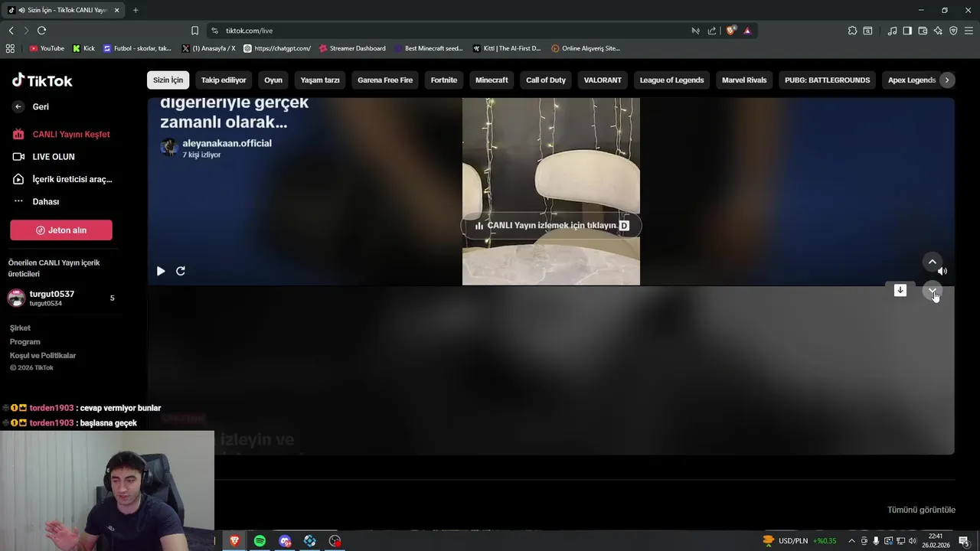
Task: Play the live preview video
Action: pyautogui.click(x=161, y=271)
